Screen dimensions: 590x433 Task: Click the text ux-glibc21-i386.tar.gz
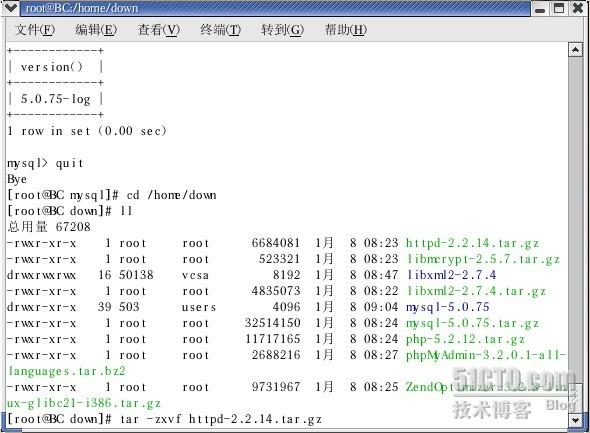point(84,403)
